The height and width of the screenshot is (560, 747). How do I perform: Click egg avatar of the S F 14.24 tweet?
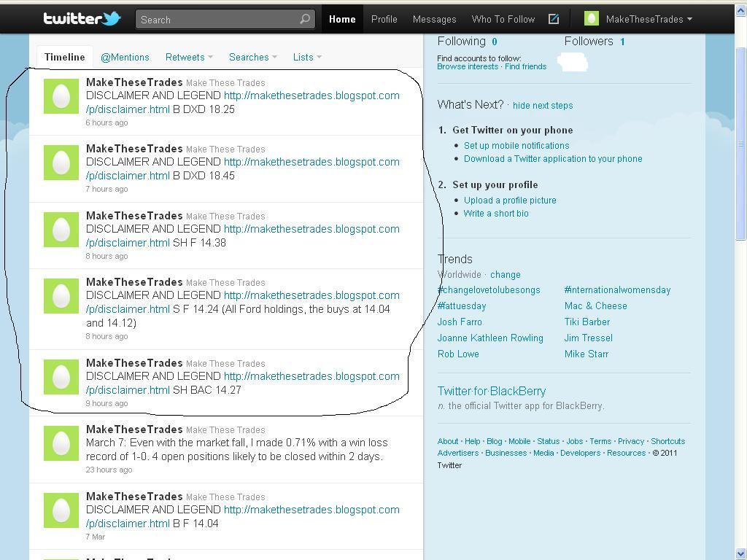61,296
